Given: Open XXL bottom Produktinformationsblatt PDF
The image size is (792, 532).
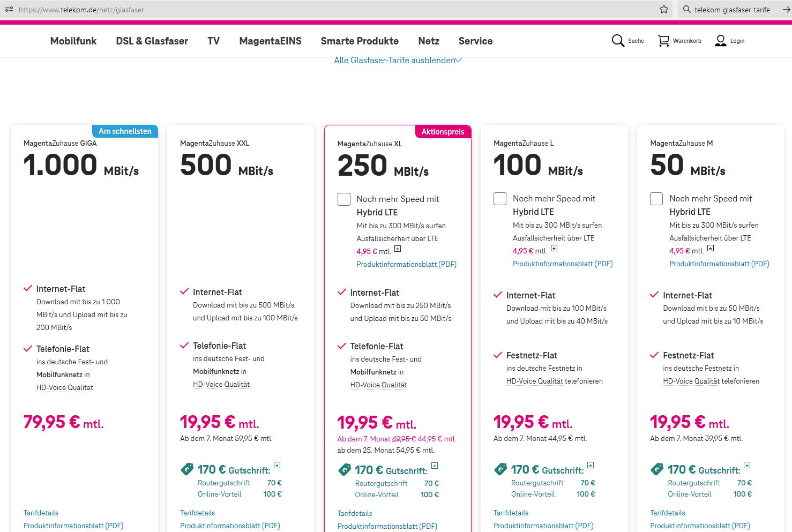Looking at the screenshot, I should click(230, 526).
